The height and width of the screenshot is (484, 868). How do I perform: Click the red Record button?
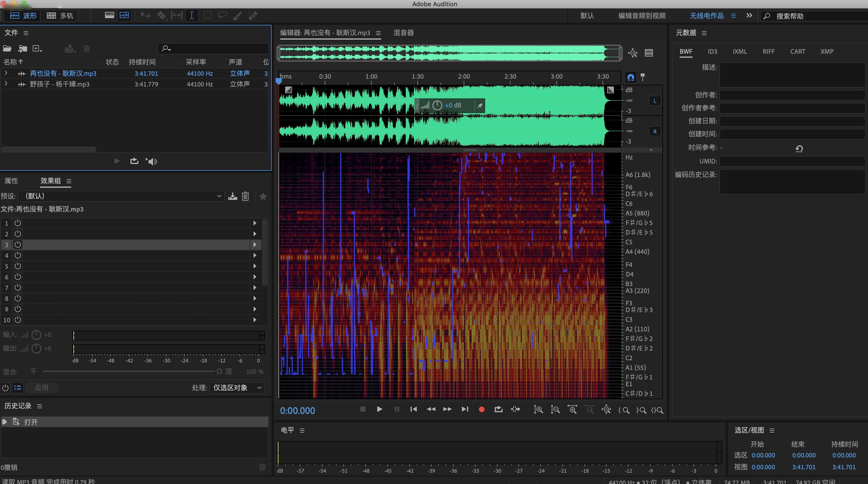tap(481, 409)
